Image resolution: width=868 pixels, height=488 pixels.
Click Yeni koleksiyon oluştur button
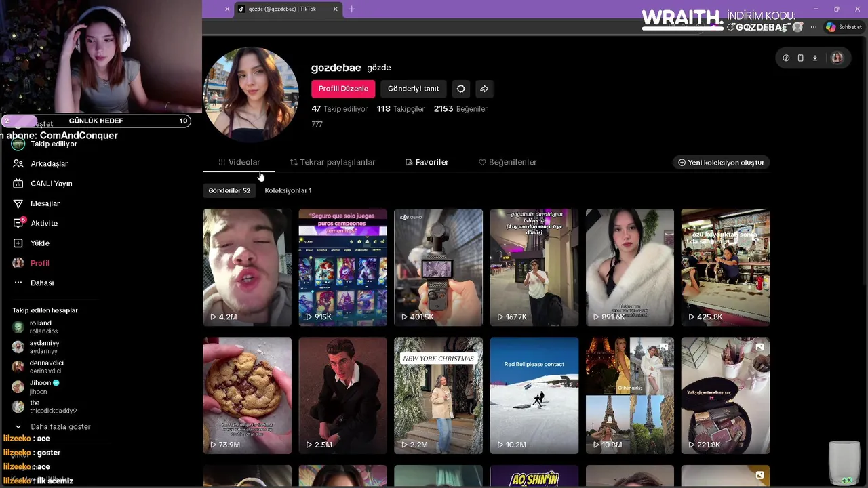(x=721, y=163)
